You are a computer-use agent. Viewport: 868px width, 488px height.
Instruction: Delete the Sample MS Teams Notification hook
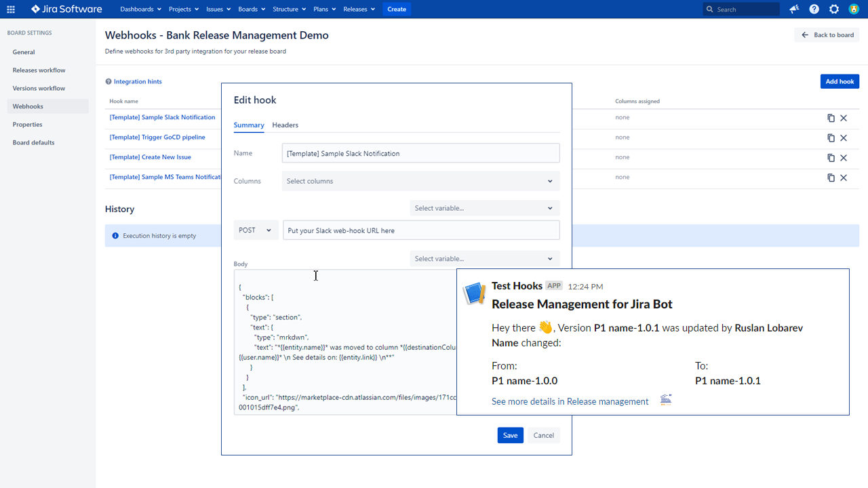click(844, 178)
